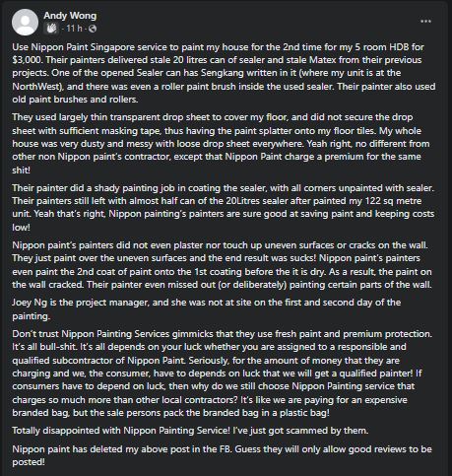Open the Andy Wong profile name link
Image resolution: width=452 pixels, height=476 pixels.
pos(70,16)
